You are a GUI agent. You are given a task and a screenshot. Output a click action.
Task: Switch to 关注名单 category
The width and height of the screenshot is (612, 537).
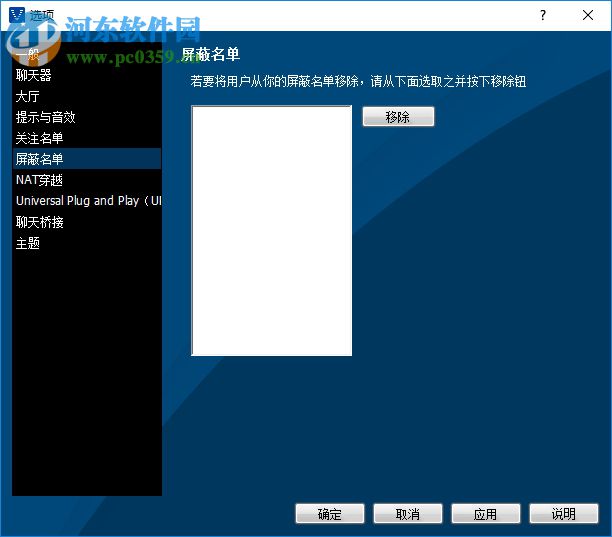click(87, 138)
